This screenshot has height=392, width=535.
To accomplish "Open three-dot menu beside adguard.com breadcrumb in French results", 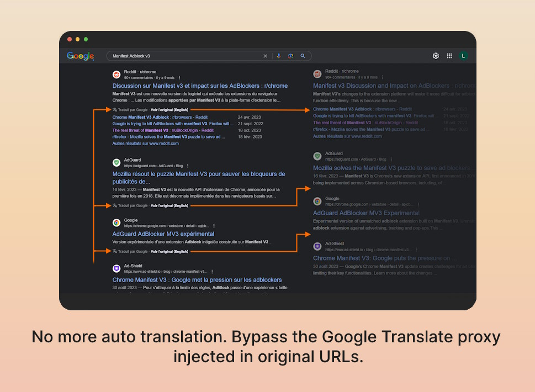I will coord(188,166).
